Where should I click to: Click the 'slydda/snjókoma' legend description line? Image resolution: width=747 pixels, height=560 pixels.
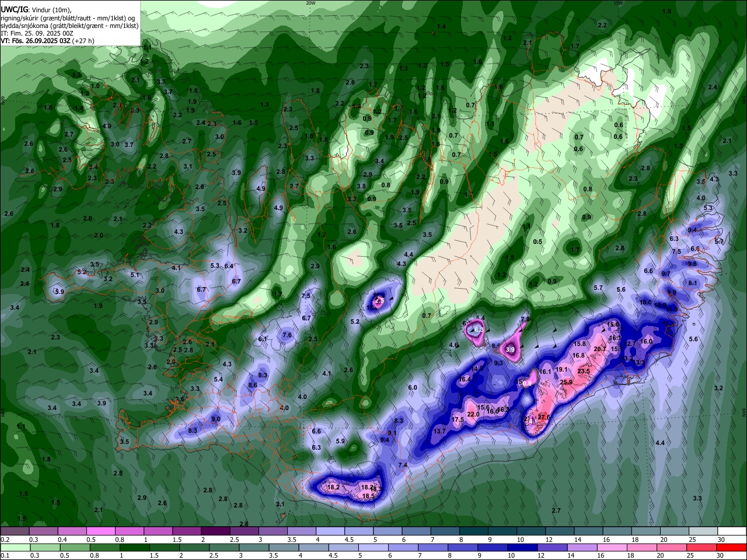69,26
